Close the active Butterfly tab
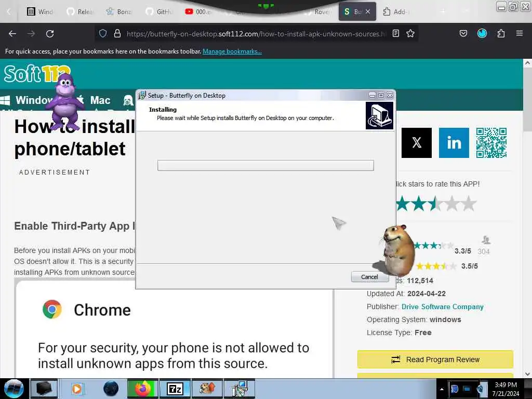532x399 pixels. click(368, 11)
